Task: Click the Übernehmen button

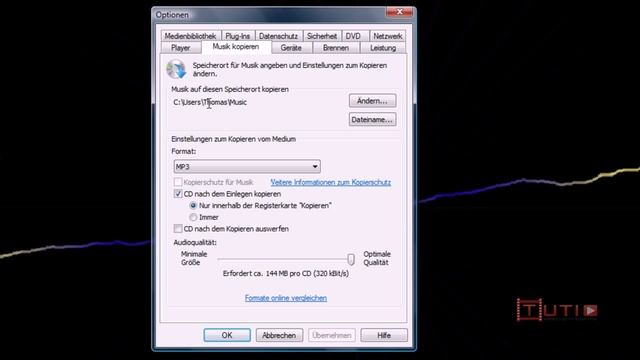Action: tap(332, 335)
